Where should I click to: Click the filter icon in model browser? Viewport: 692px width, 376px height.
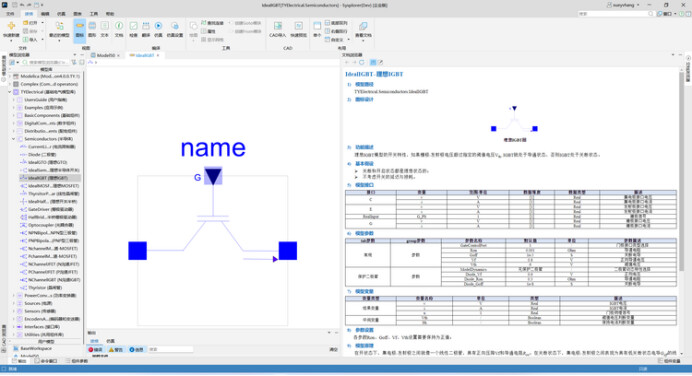[74, 62]
